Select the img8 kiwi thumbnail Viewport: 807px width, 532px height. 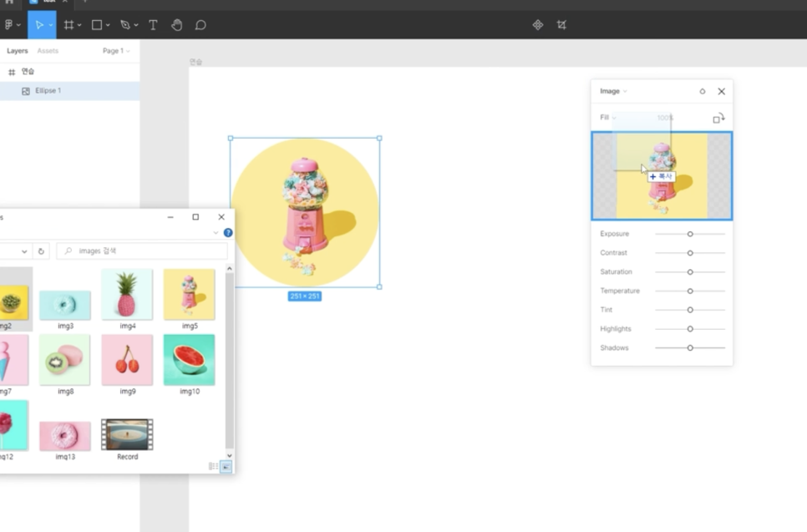64,360
